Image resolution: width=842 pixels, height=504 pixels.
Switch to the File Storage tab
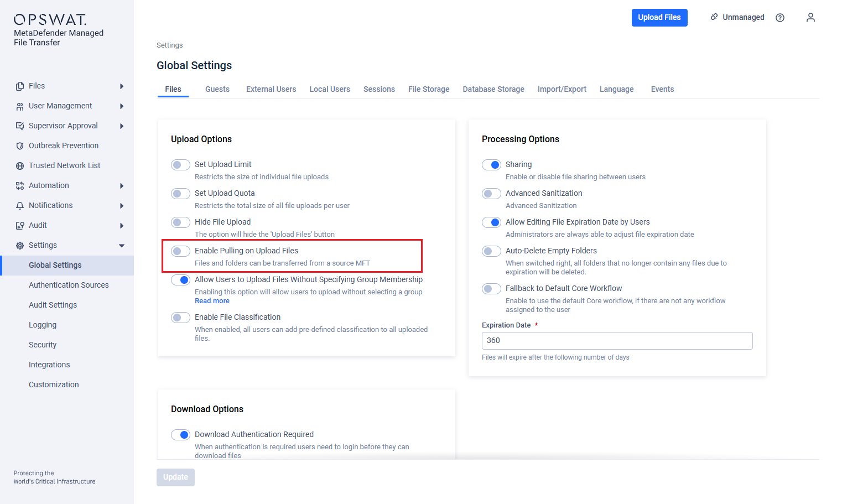point(428,89)
